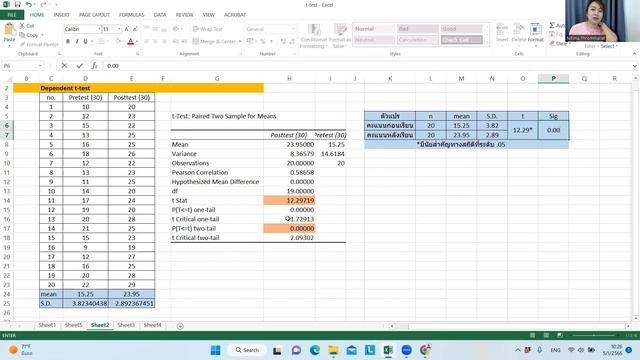Open the font color dropdown arrow
This screenshot has width=640, height=360.
click(137, 41)
